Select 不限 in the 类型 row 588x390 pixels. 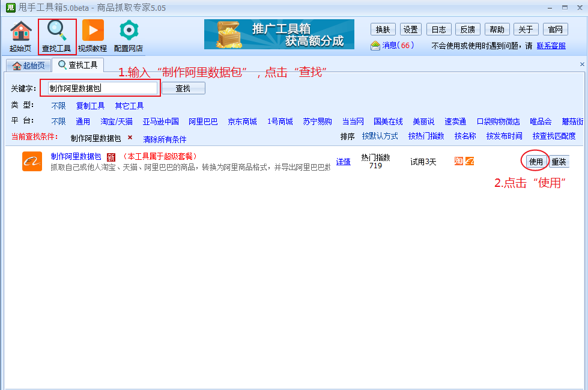point(58,106)
